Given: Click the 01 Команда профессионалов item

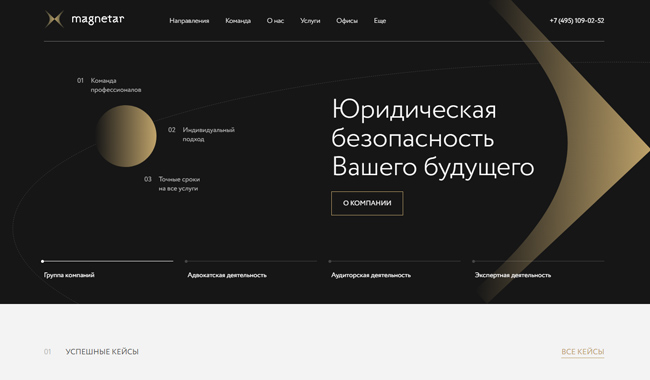Looking at the screenshot, I should click(x=109, y=85).
